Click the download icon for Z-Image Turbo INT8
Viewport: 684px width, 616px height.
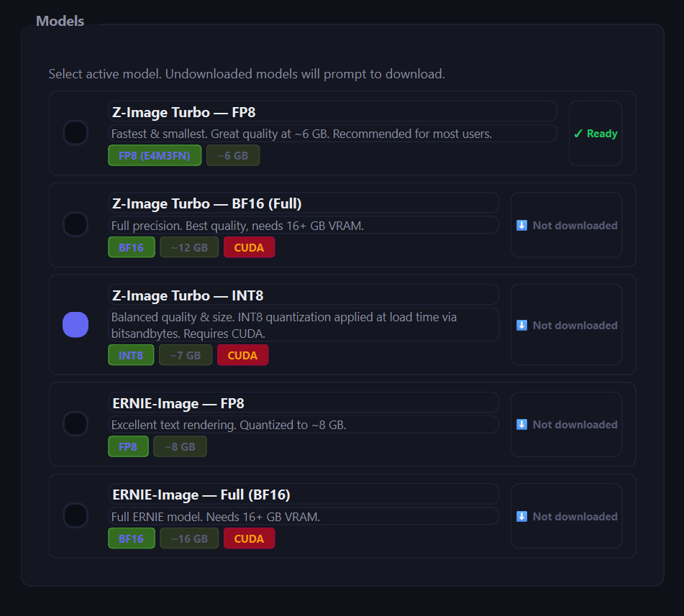coord(521,325)
